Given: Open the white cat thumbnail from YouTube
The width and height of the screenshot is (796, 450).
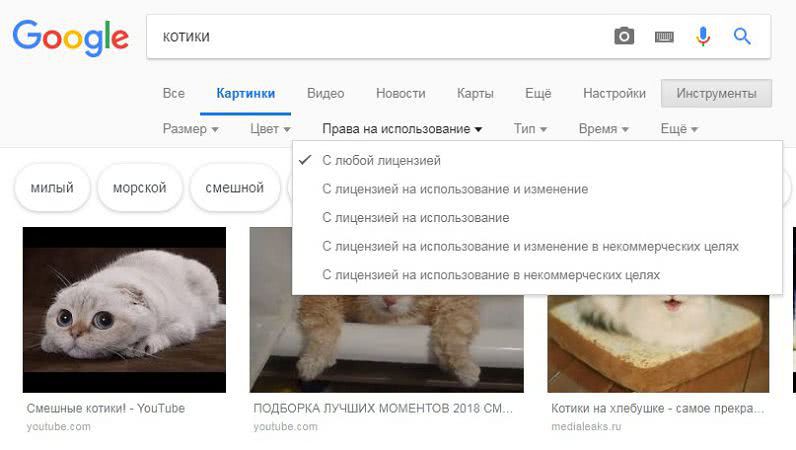Looking at the screenshot, I should coord(124,309).
